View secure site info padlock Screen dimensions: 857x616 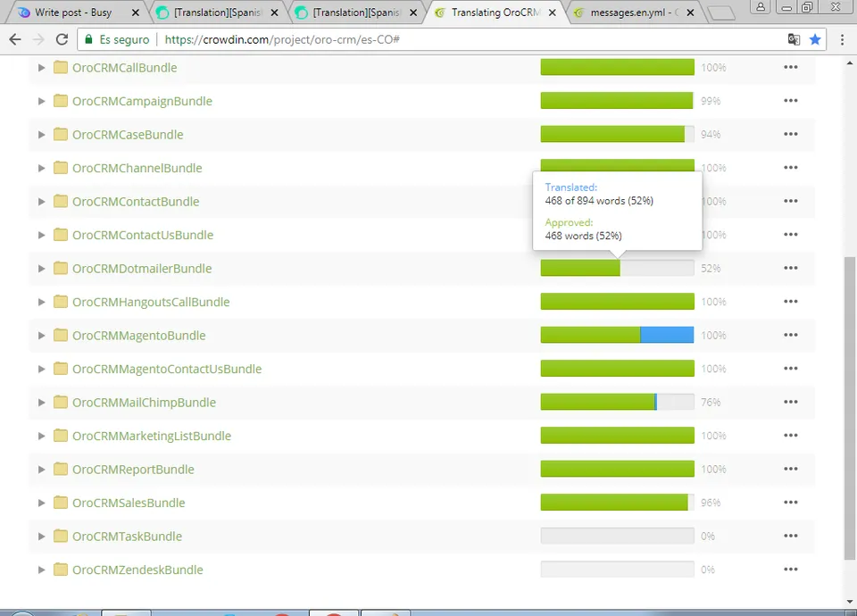88,39
